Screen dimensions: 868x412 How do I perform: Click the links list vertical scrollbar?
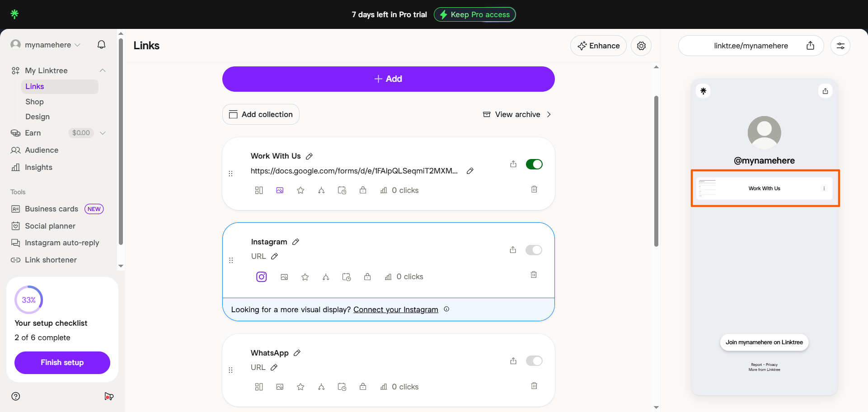656,171
